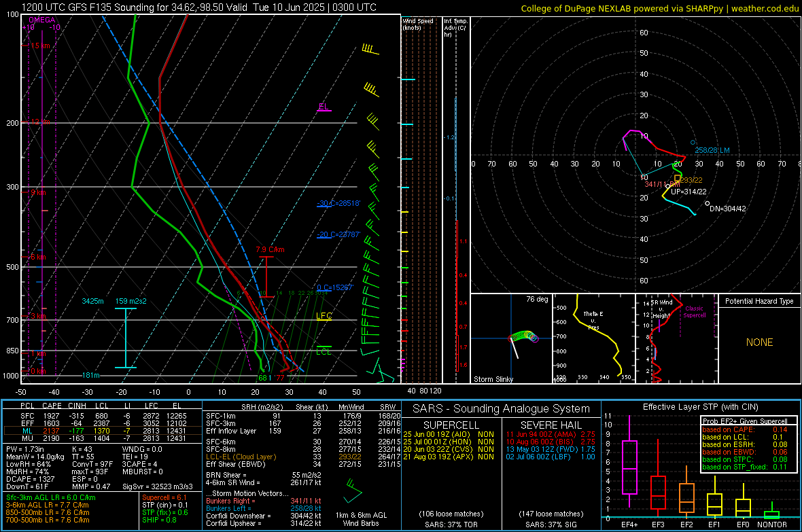Click the 1km & 6km AGL Wind Barbs caption
The width and height of the screenshot is (802, 532).
point(361,519)
